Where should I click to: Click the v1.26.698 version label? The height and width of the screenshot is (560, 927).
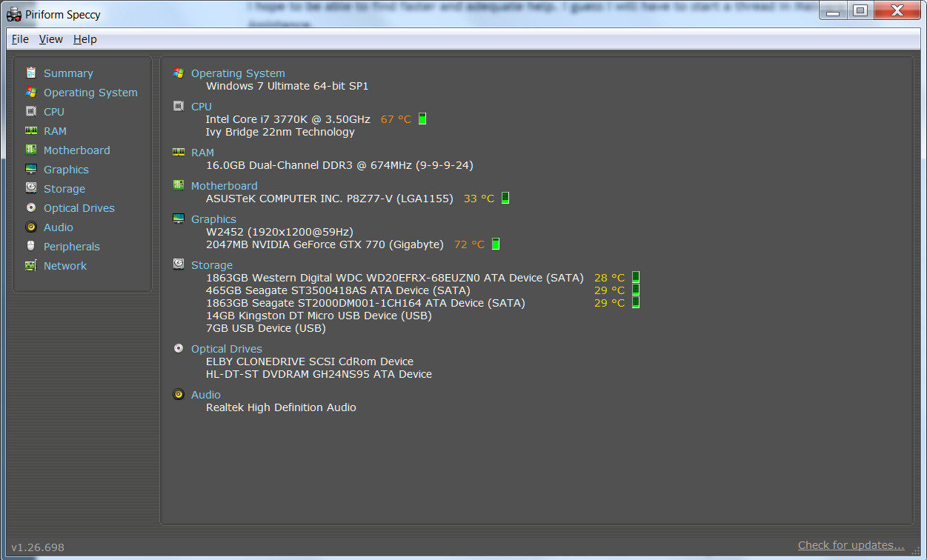coord(38,547)
